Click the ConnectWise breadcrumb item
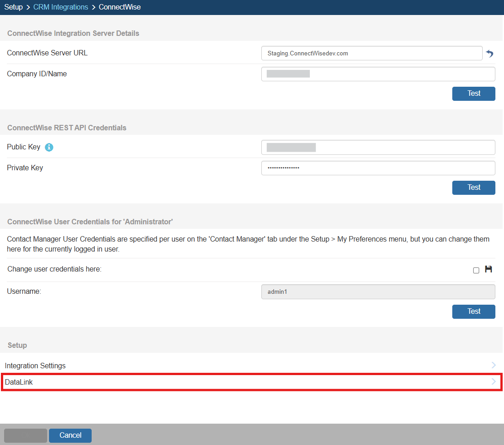The height and width of the screenshot is (445, 504). tap(120, 7)
